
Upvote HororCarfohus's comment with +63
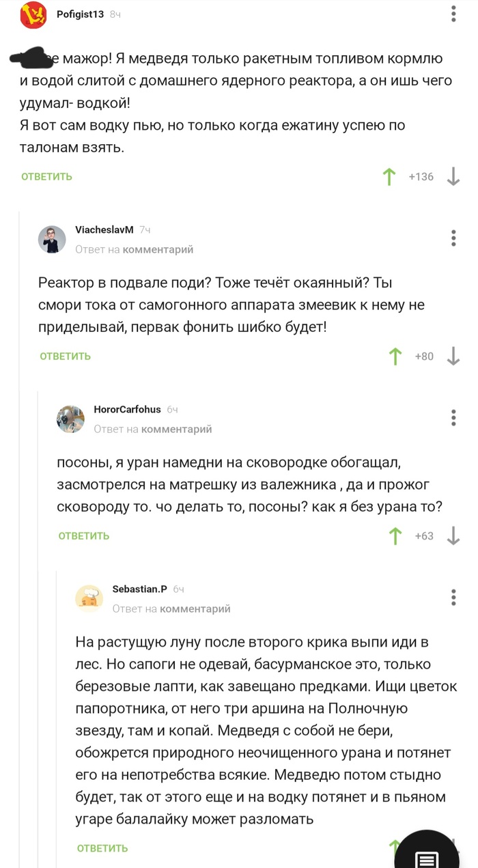(395, 536)
